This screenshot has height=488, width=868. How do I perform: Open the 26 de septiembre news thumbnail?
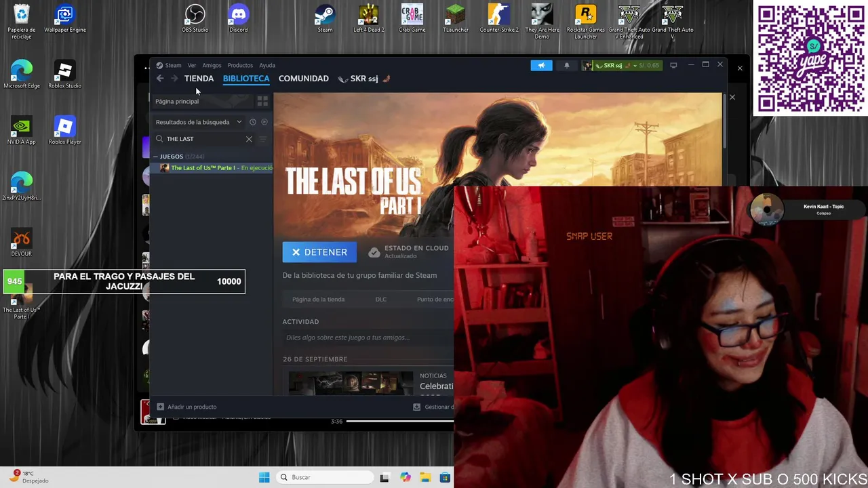(351, 382)
